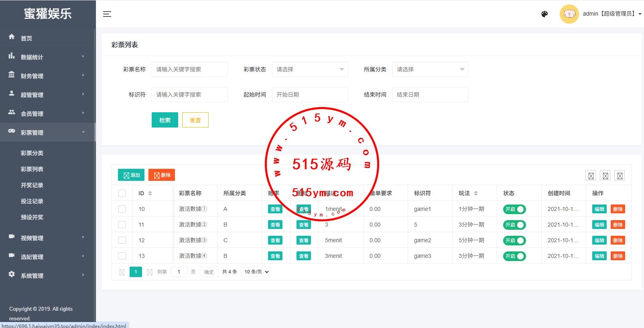Click the 财务管理 bank icon
The width and height of the screenshot is (644, 328).
[x=12, y=75]
